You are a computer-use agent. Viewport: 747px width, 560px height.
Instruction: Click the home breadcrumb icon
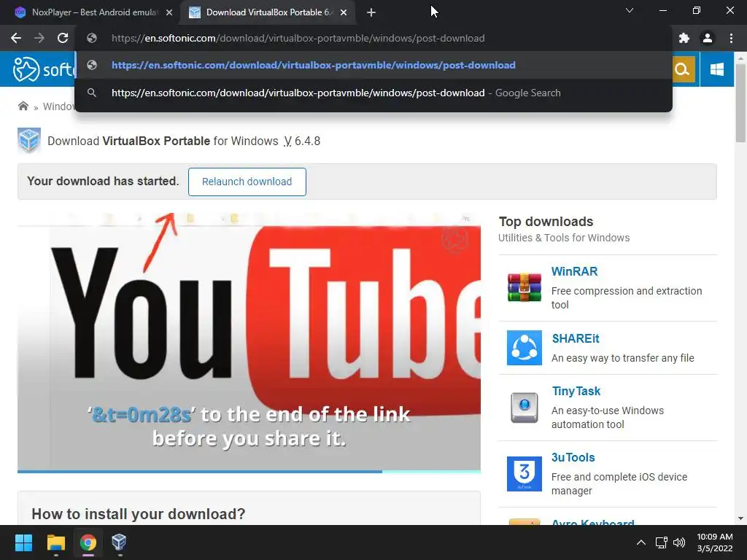click(23, 106)
